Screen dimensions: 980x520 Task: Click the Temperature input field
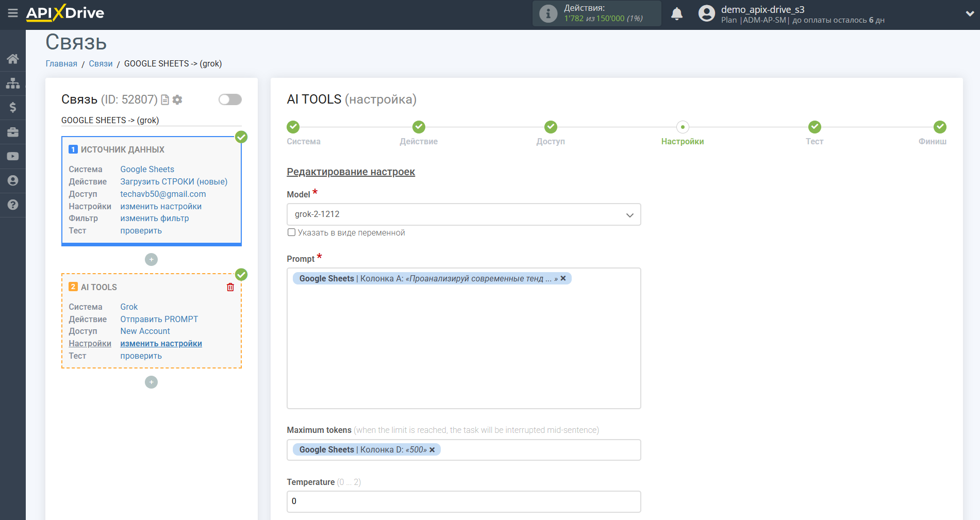pos(463,501)
